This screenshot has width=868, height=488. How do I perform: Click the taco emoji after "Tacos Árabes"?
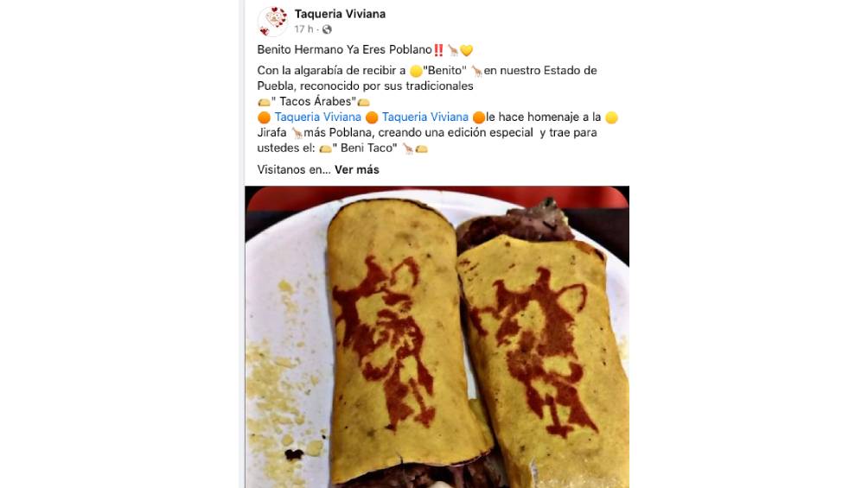[x=363, y=103]
